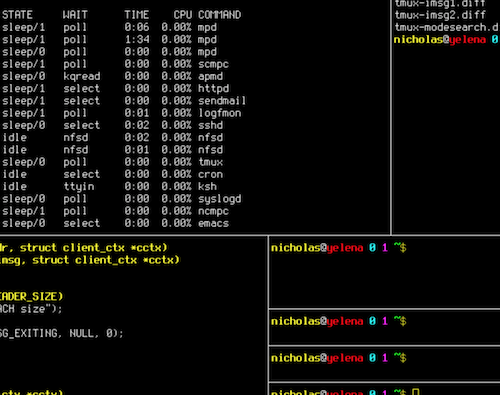Click the 0:01 time in logfmon row
Viewport: 500px width, 395px height.
pyautogui.click(x=137, y=113)
